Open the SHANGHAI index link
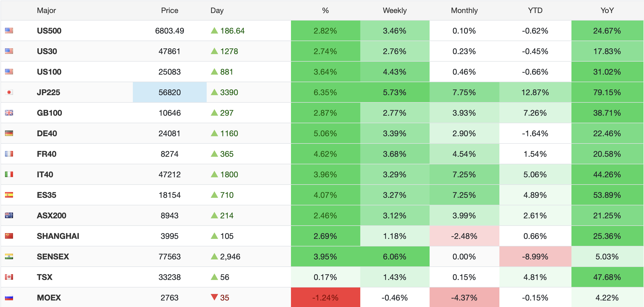Image resolution: width=644 pixels, height=307 pixels. 58,236
